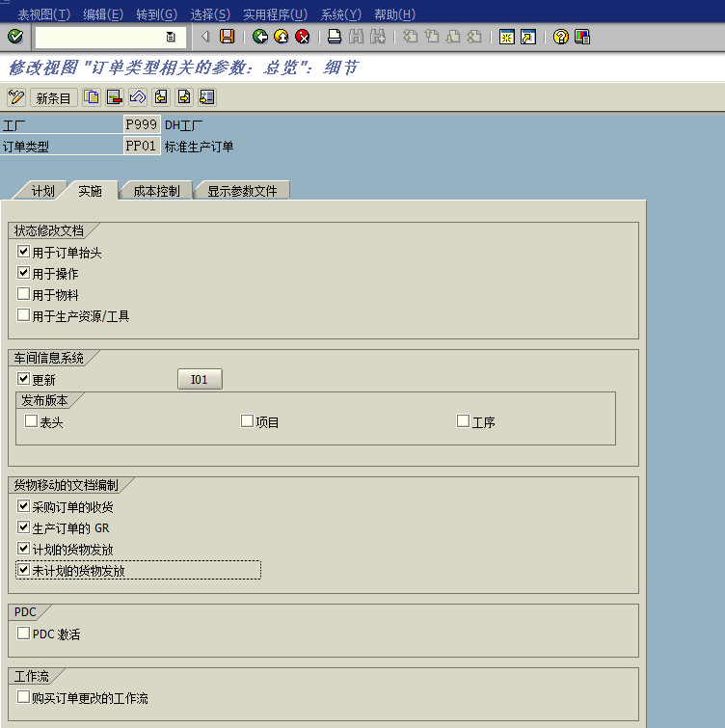Viewport: 725px width, 728px height.
Task: Switch to the 计划 tab
Action: 42,191
